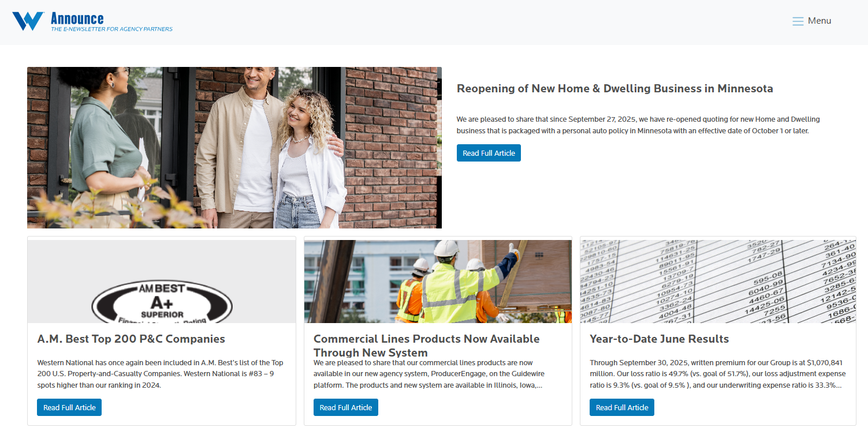Click Commercial Lines Products Now Available title

(x=427, y=346)
